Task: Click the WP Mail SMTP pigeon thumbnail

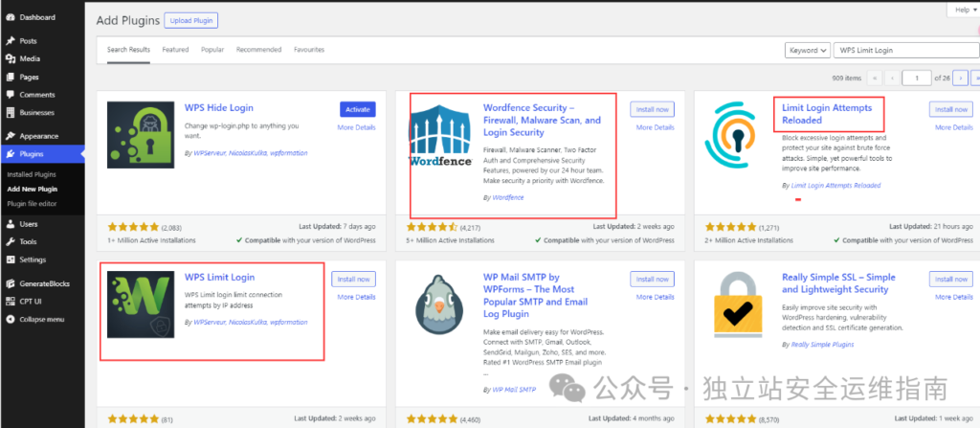Action: tap(440, 304)
